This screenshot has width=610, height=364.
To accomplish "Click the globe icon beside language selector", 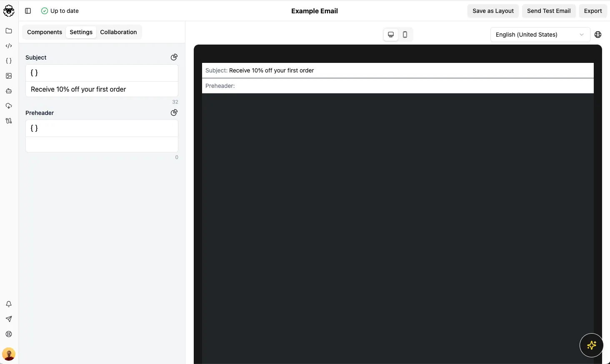I will point(598,35).
